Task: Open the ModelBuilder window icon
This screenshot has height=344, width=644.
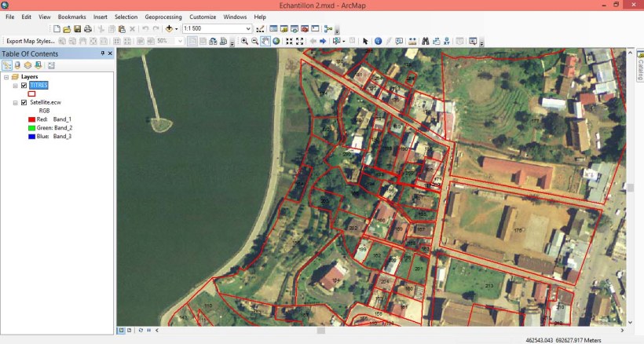Action: point(327,29)
